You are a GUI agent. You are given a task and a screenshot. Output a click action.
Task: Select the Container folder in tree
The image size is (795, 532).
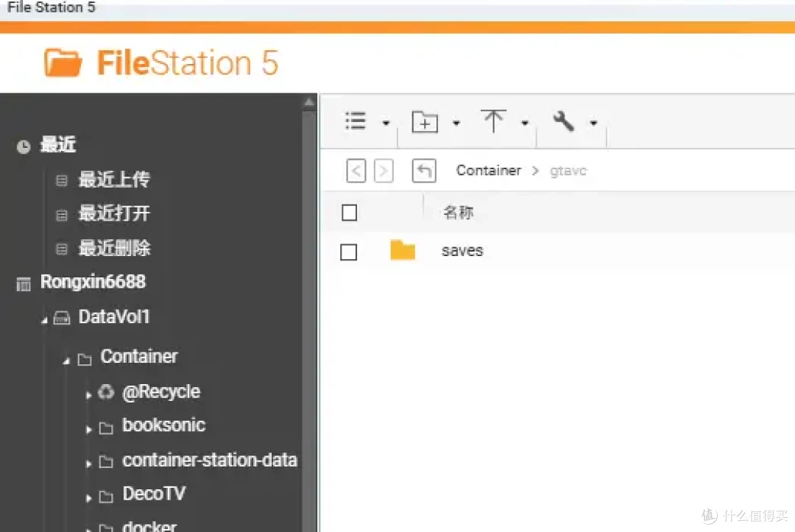[x=139, y=356]
